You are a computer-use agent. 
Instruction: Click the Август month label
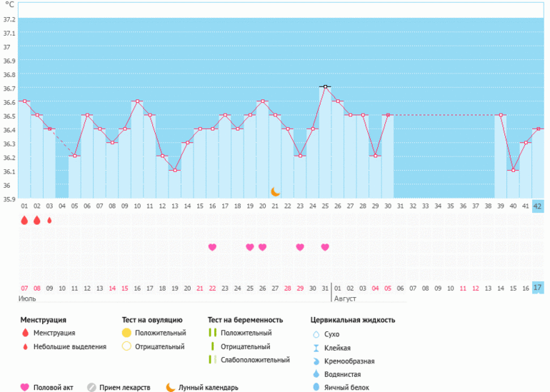[x=346, y=298]
